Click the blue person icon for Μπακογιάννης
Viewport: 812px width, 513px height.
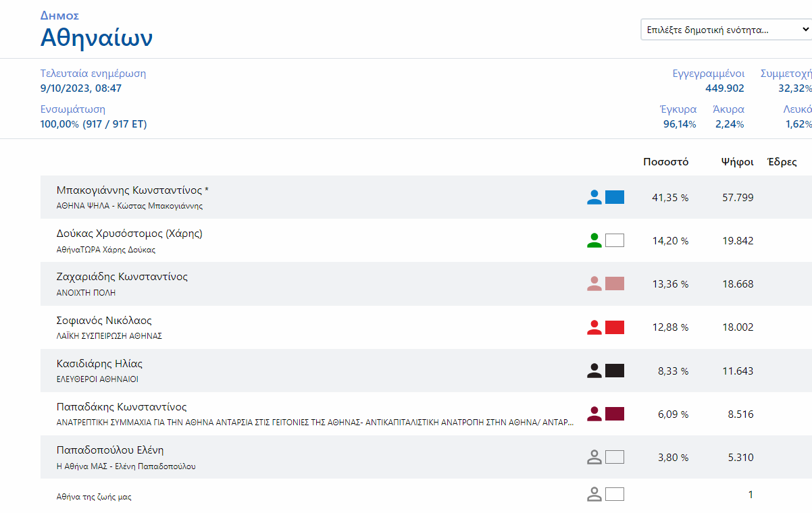pos(594,197)
